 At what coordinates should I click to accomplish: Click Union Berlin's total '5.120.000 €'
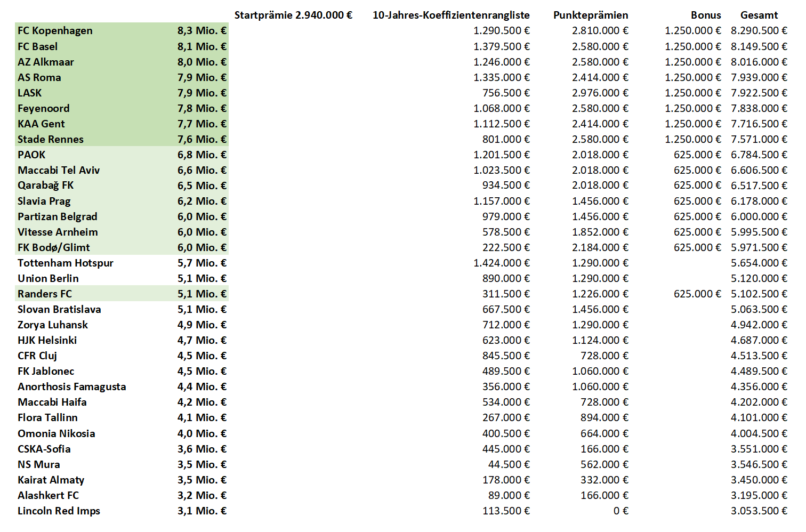click(x=759, y=278)
